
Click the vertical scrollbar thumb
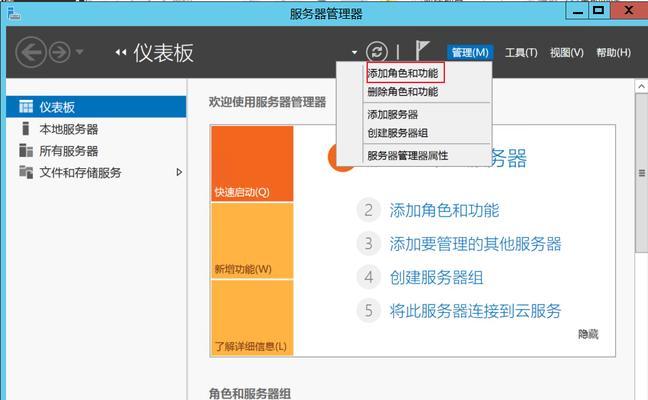click(x=641, y=173)
